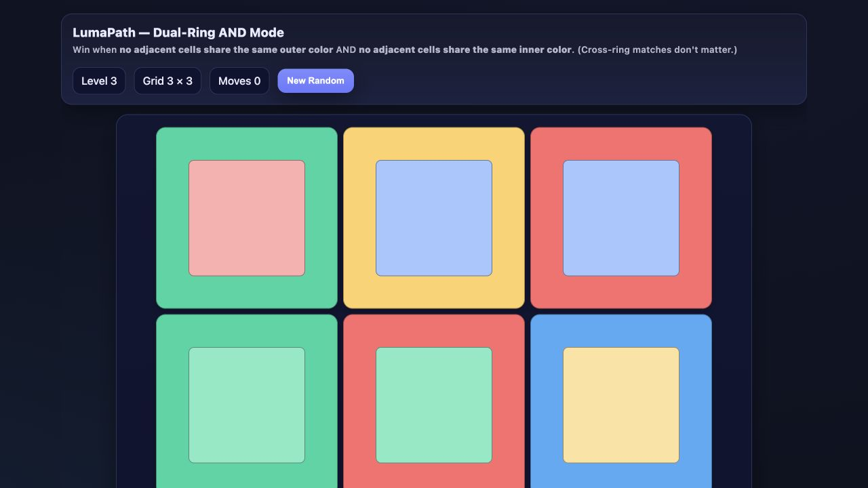868x488 pixels.
Task: Click the New Random button
Action: pyautogui.click(x=315, y=81)
